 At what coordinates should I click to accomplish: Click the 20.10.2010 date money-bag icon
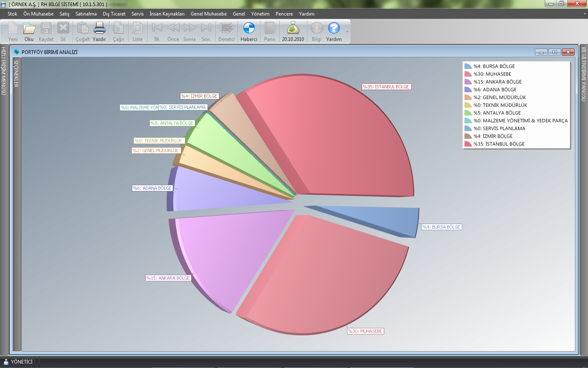coord(293,29)
